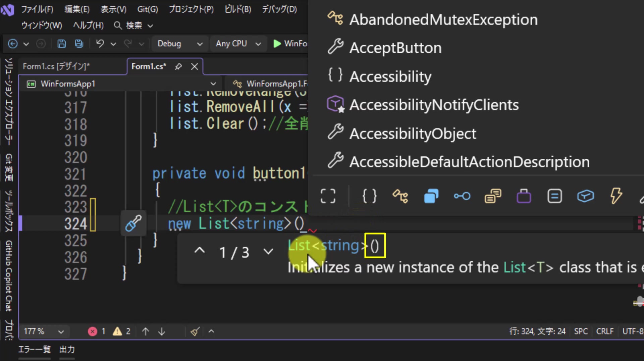Viewport: 644px width, 361px height.
Task: Pin the Form1.cs tab
Action: point(178,66)
